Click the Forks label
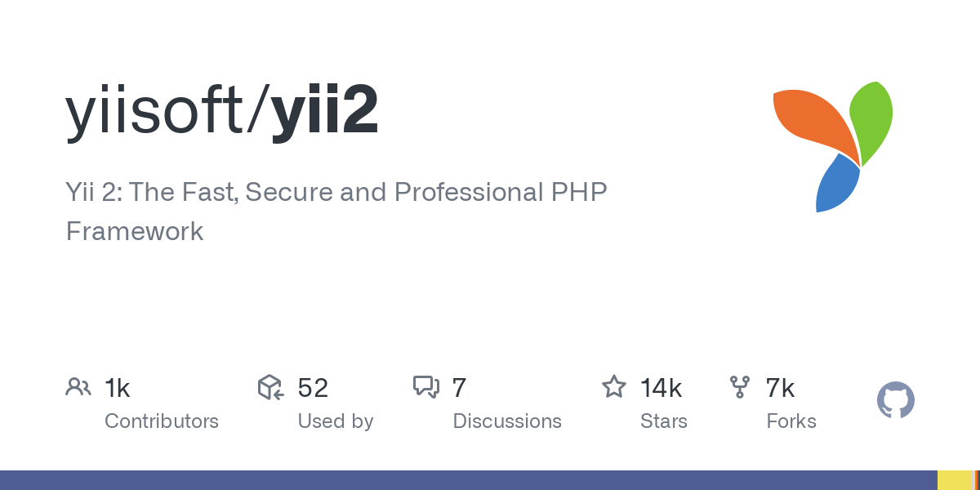 pos(791,421)
